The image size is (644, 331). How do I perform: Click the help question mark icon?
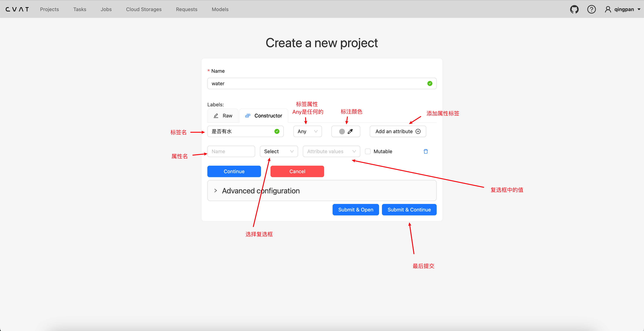[x=591, y=9]
